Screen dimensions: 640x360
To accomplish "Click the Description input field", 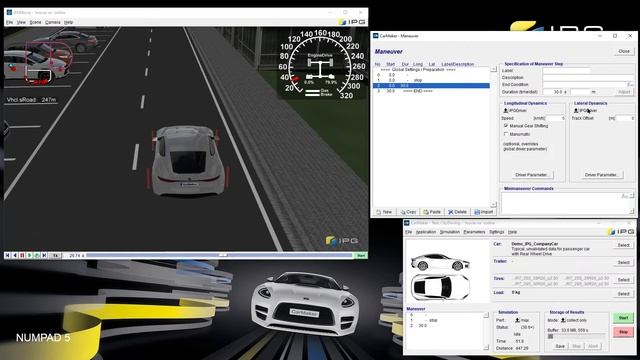I will pos(588,78).
